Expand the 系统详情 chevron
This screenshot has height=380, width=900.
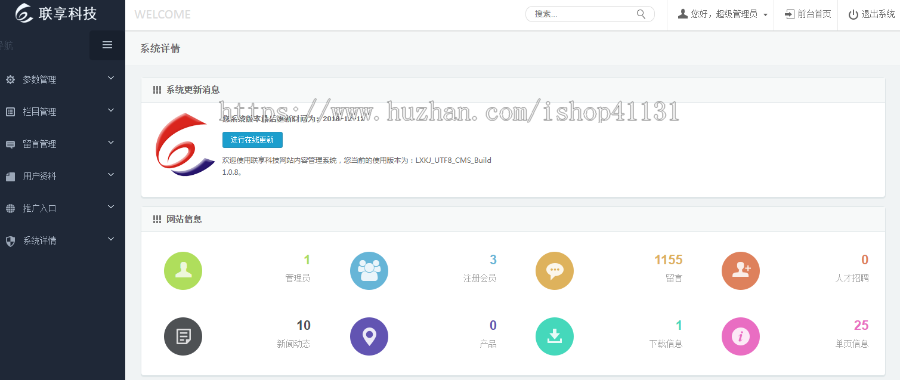pos(111,239)
